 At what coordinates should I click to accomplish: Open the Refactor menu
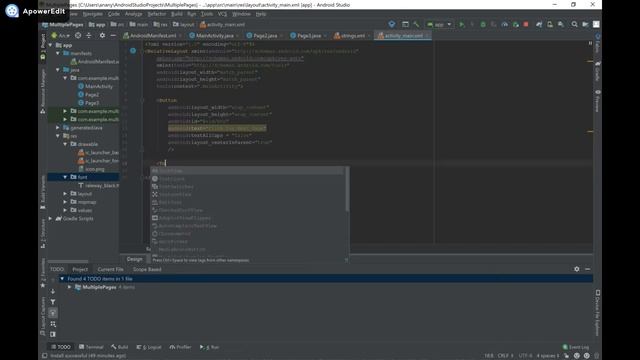pos(156,14)
